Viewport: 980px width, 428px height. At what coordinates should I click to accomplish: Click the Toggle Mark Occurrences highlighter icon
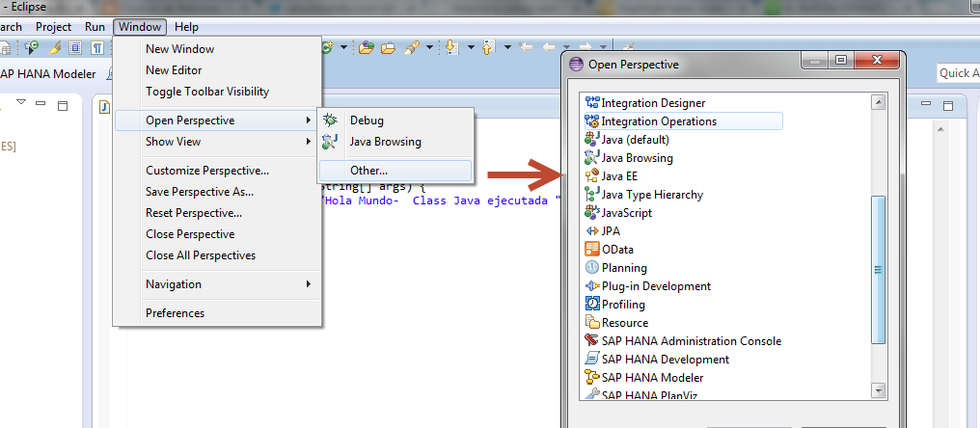(54, 47)
